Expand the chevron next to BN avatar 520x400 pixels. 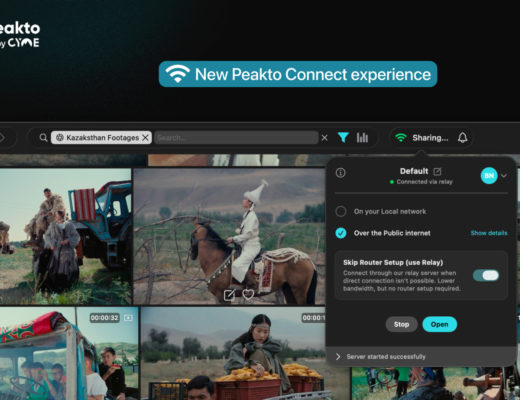tap(504, 175)
